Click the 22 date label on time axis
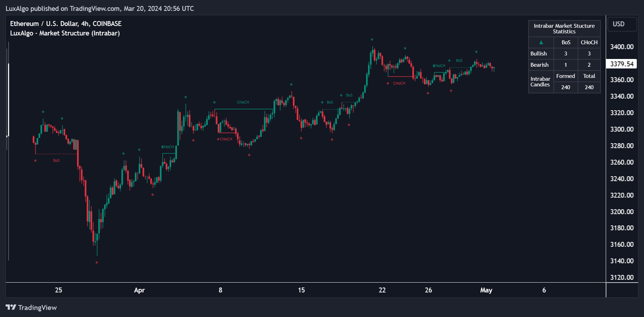 pyautogui.click(x=382, y=290)
